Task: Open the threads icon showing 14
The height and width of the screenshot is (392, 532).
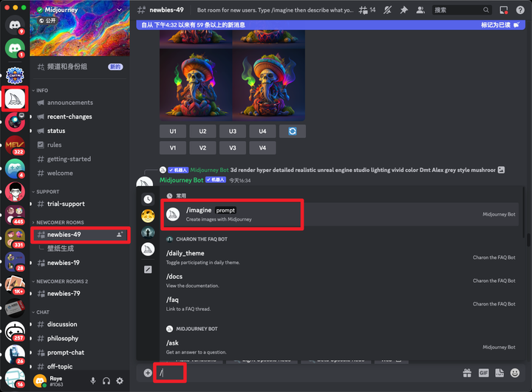Action: (x=367, y=10)
